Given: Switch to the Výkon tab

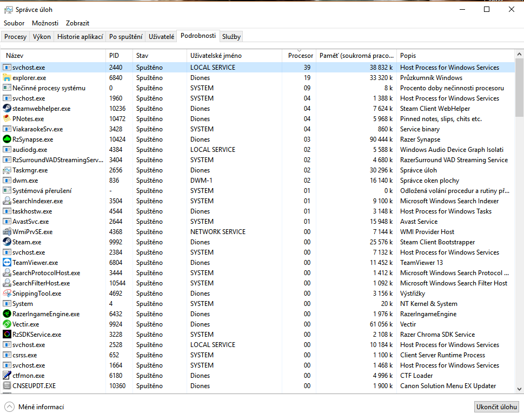Looking at the screenshot, I should pos(42,37).
